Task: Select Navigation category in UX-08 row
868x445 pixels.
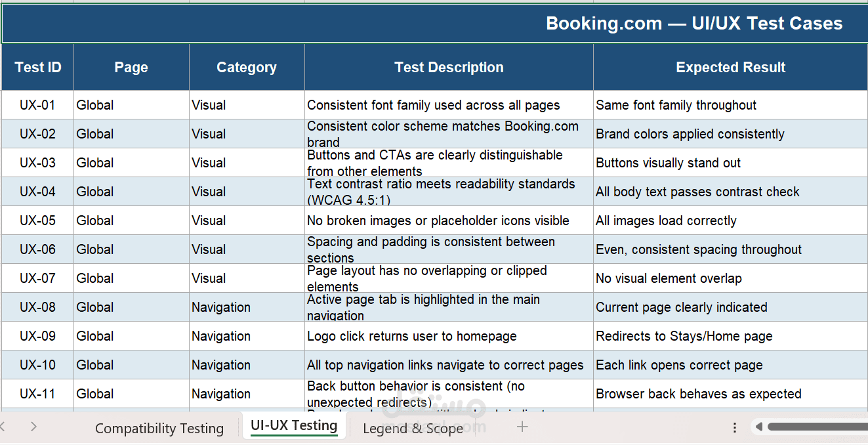Action: point(247,307)
